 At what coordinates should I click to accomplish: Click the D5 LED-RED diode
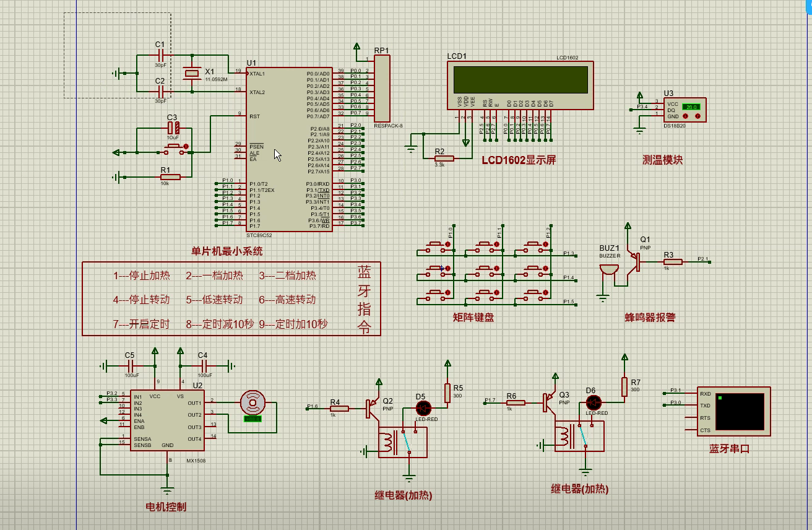click(x=423, y=408)
